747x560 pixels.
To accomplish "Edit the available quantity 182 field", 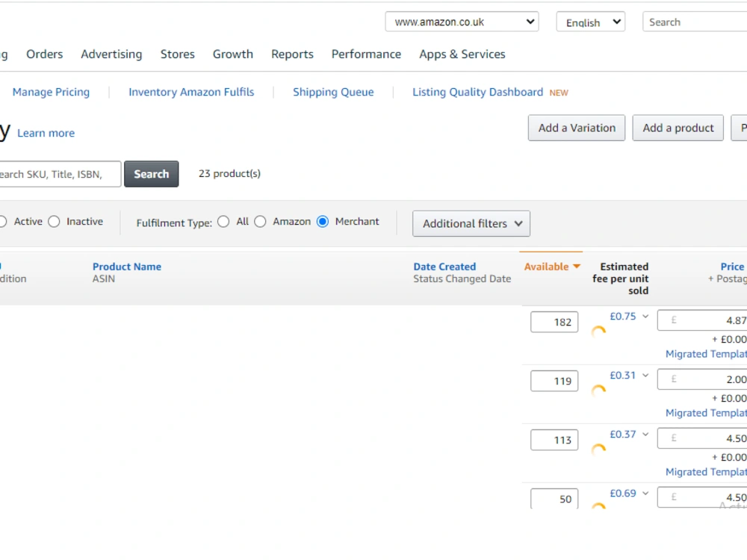I will pyautogui.click(x=554, y=322).
